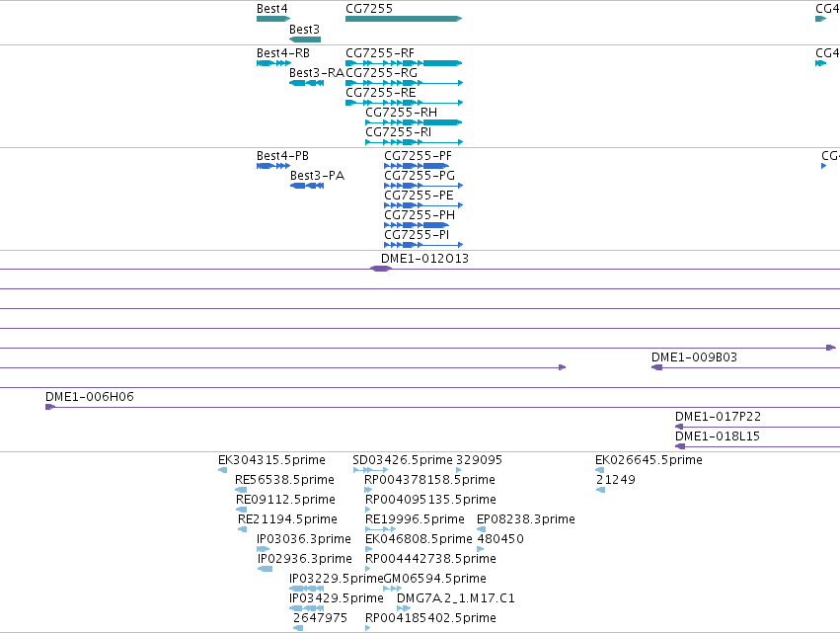Click the Best3 gene arrow glyph
Viewport: 840px width, 633px height.
click(x=305, y=40)
